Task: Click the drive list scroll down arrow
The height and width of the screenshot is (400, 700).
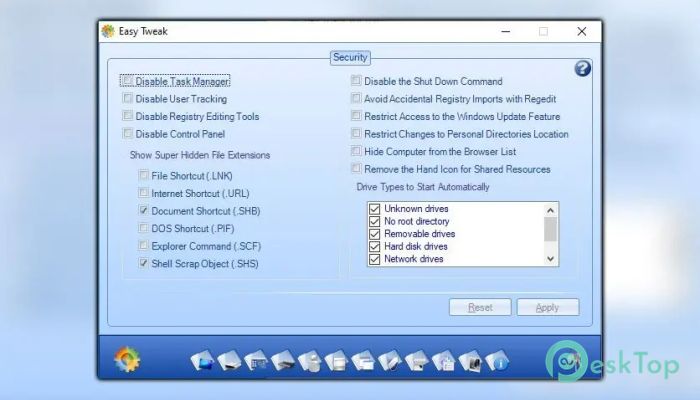Action: click(550, 259)
